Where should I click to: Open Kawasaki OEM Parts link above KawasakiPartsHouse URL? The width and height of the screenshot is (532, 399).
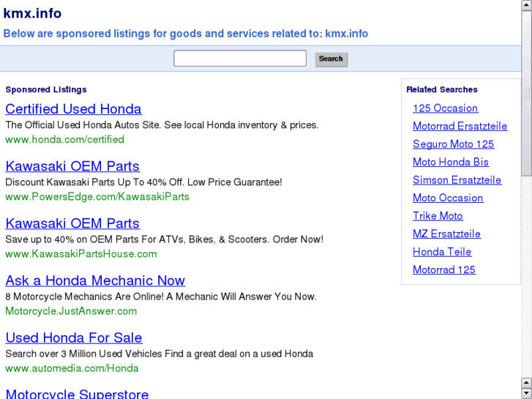click(x=72, y=223)
